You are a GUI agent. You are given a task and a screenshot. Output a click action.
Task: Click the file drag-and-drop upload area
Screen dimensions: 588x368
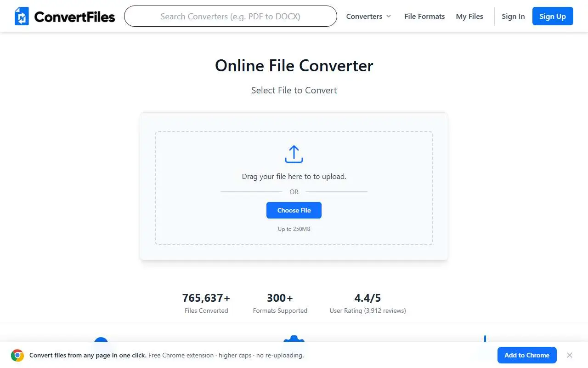(x=294, y=188)
